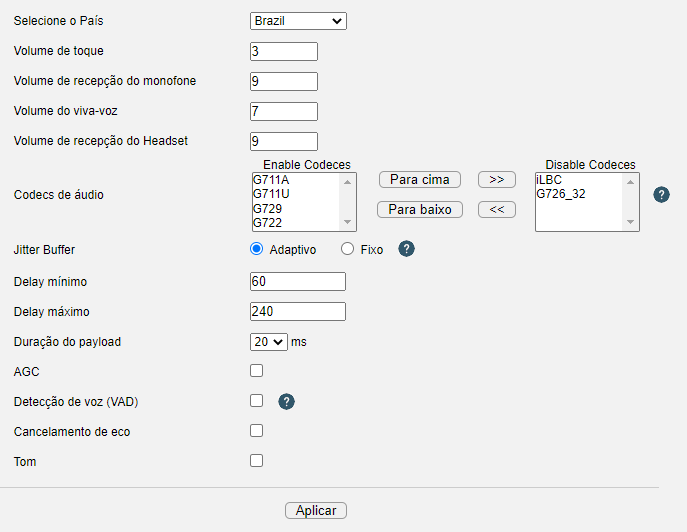Select the Fixo jitter buffer option

[x=347, y=249]
